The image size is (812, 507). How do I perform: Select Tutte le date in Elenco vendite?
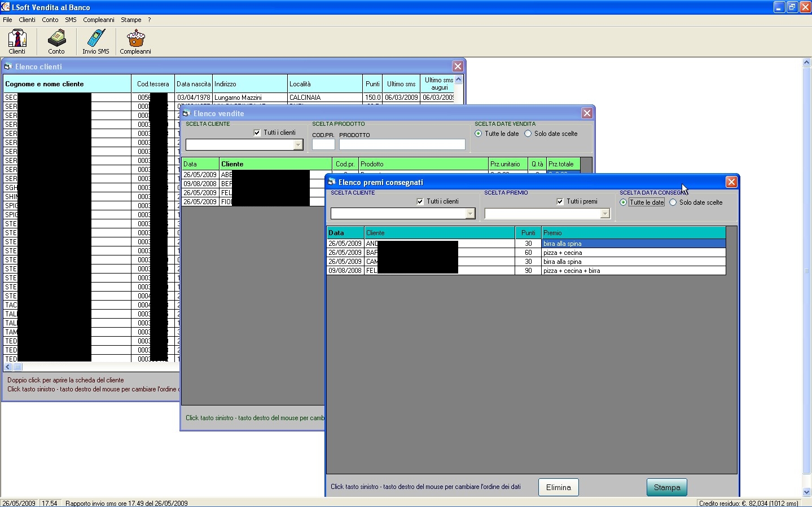click(x=479, y=134)
